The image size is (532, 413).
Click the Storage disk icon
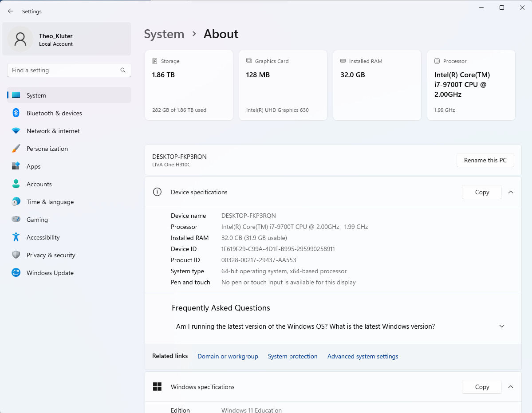155,61
